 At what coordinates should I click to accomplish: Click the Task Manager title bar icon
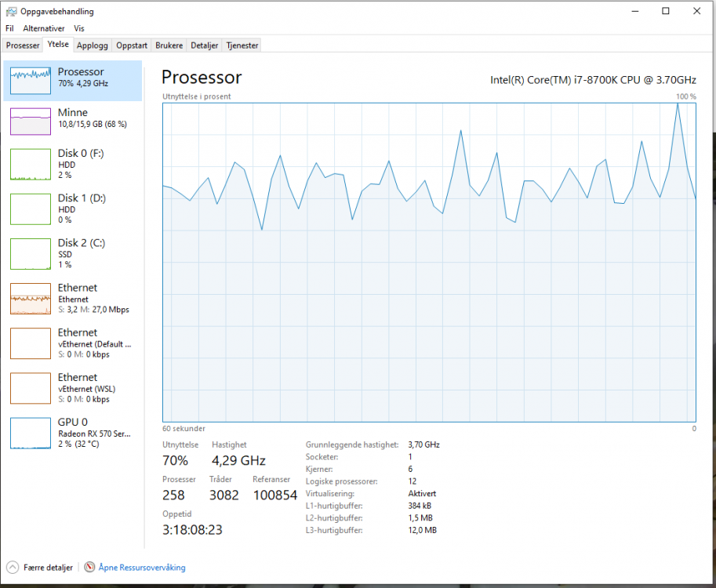[x=10, y=12]
